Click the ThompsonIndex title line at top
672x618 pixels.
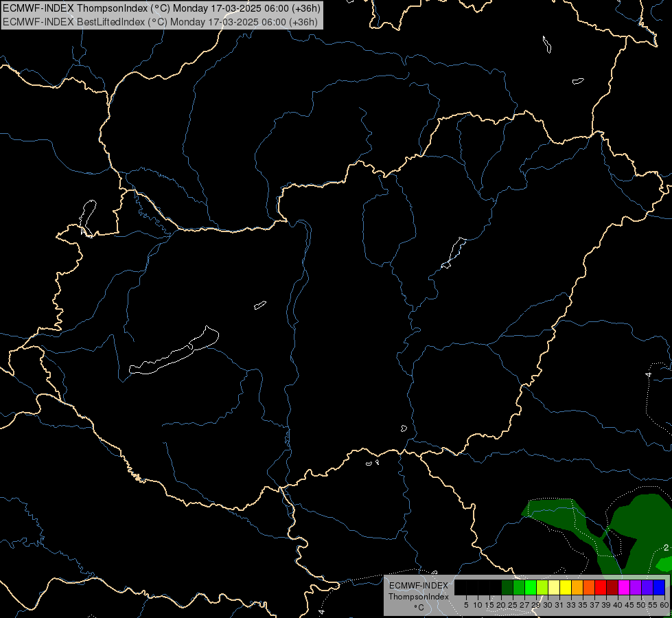tap(161, 8)
